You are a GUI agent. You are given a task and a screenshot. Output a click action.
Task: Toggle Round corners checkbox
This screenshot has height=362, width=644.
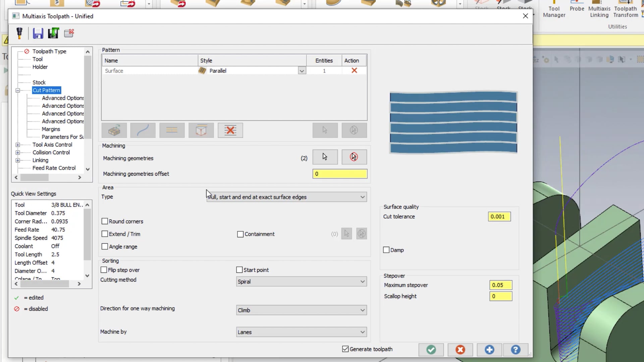point(105,221)
